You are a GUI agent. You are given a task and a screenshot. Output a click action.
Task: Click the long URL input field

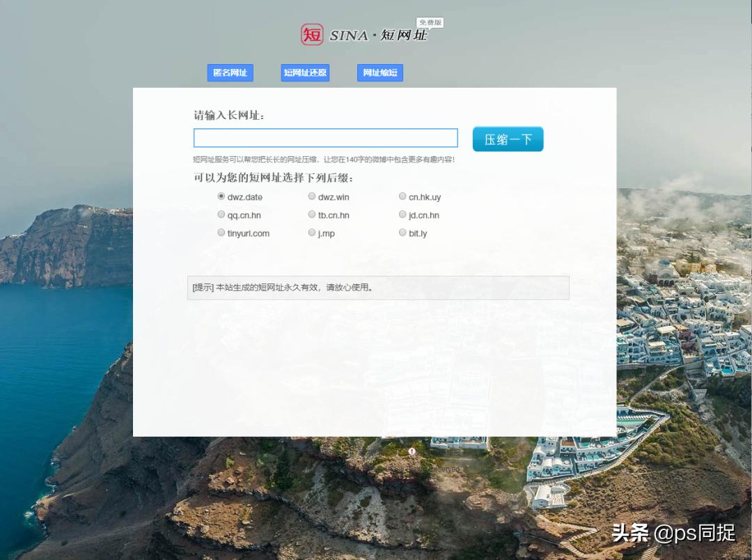(x=324, y=137)
